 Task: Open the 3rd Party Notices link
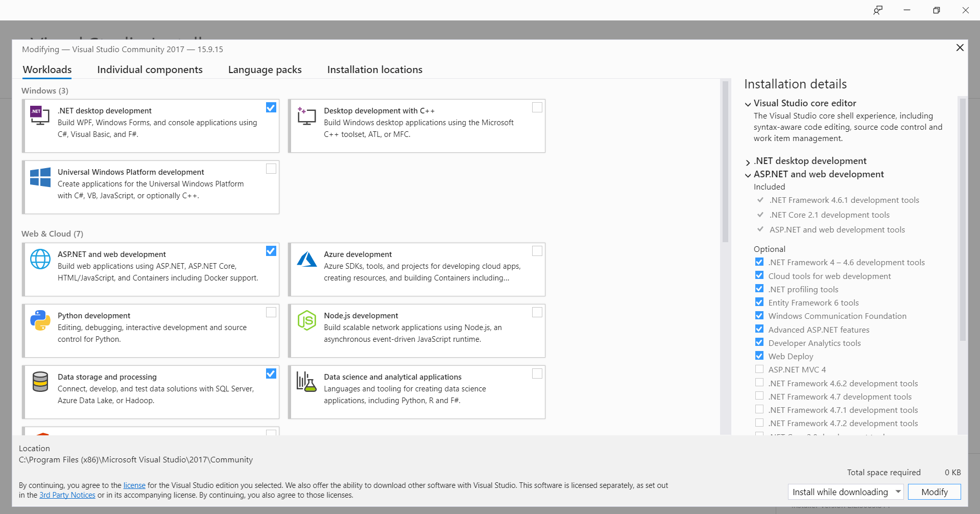(67, 495)
